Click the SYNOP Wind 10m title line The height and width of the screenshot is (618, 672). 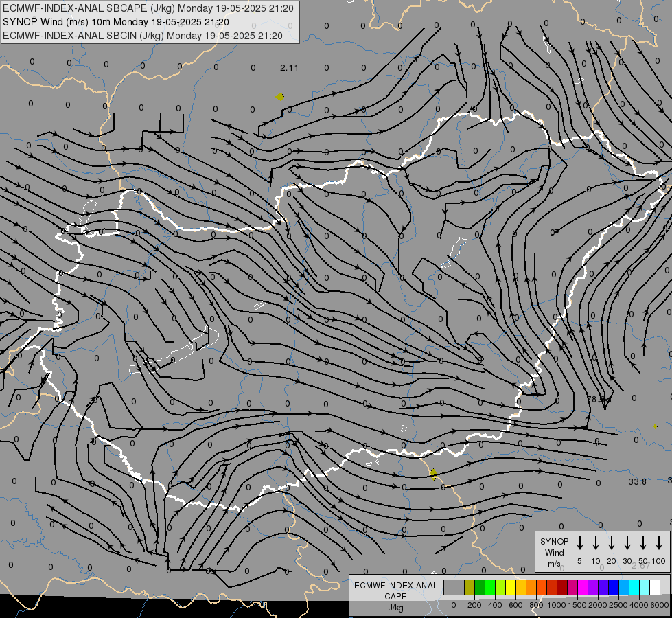116,22
